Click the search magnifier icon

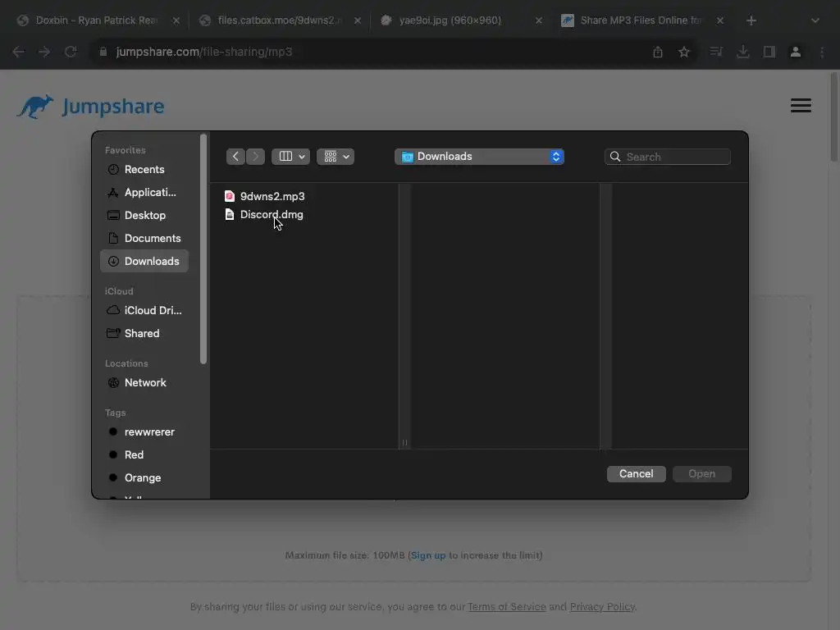tap(615, 157)
